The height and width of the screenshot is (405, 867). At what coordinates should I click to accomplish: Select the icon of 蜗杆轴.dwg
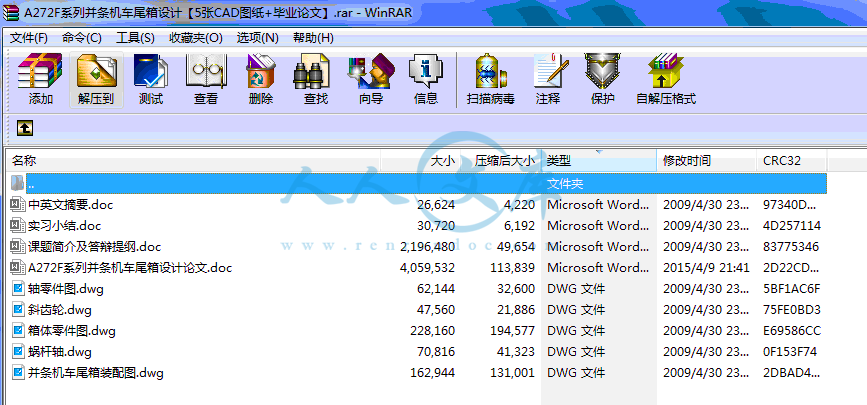point(18,352)
